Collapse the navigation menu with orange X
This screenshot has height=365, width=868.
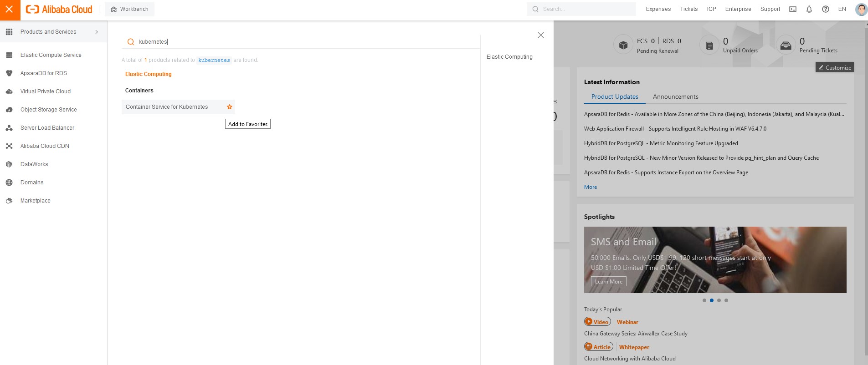[10, 10]
